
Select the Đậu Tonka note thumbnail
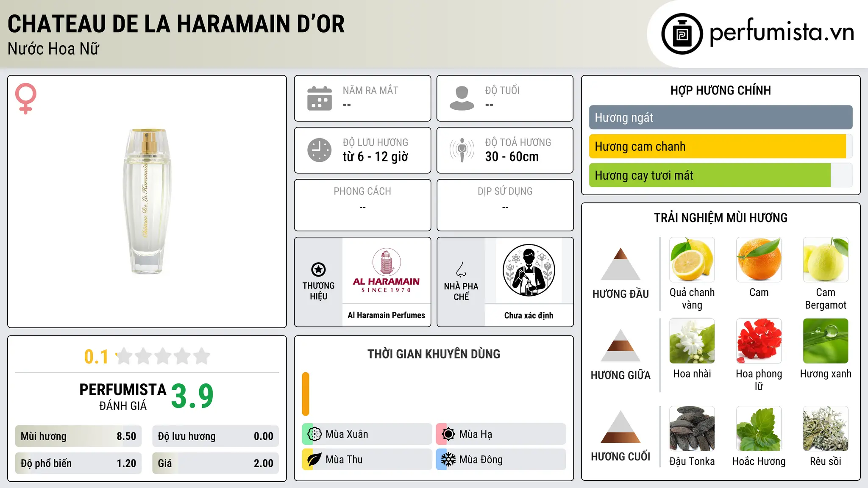click(x=692, y=429)
